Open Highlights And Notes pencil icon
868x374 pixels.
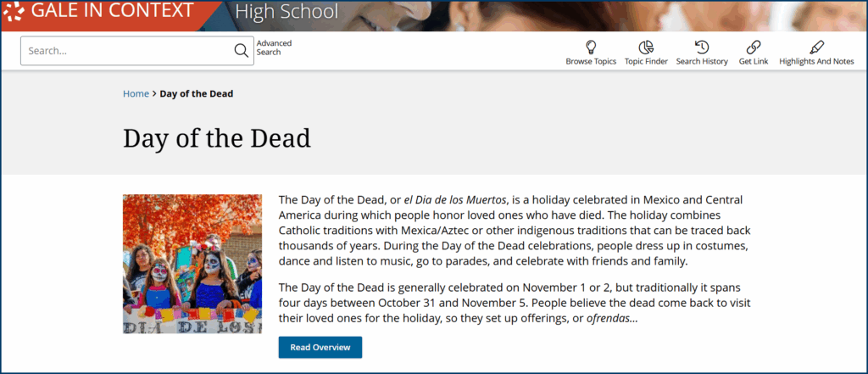coord(816,47)
